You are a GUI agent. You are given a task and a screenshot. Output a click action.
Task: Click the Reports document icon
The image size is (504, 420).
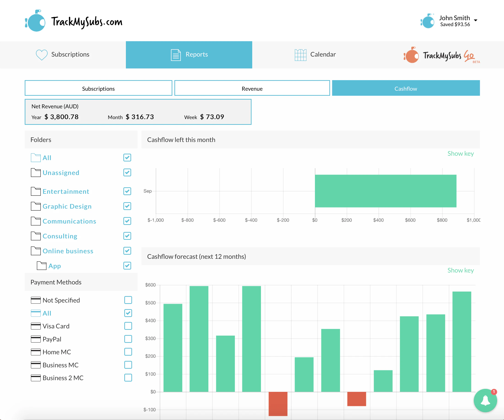coord(176,55)
